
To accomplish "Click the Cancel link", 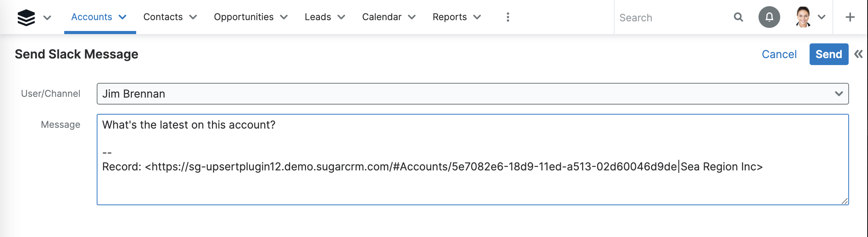I will [x=779, y=54].
